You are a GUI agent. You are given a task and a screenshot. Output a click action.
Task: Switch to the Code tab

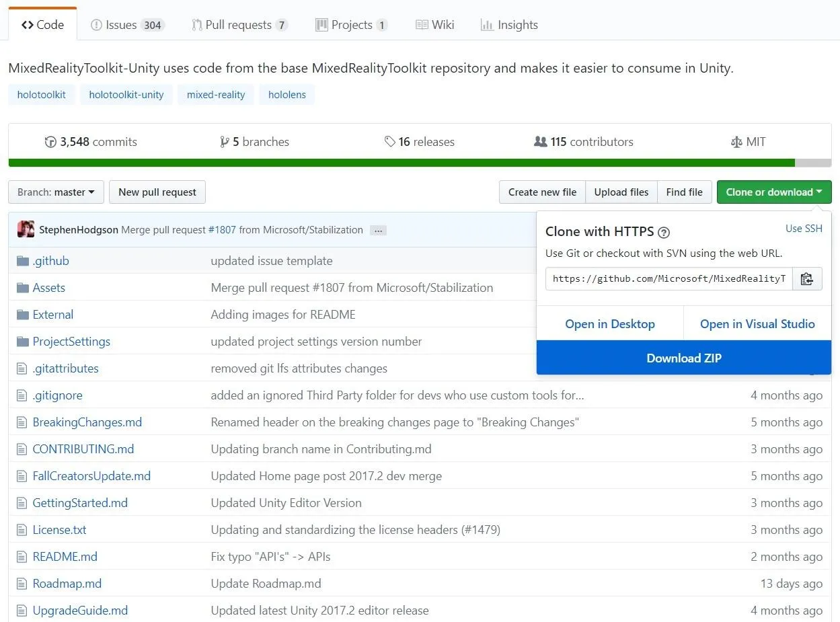point(42,25)
